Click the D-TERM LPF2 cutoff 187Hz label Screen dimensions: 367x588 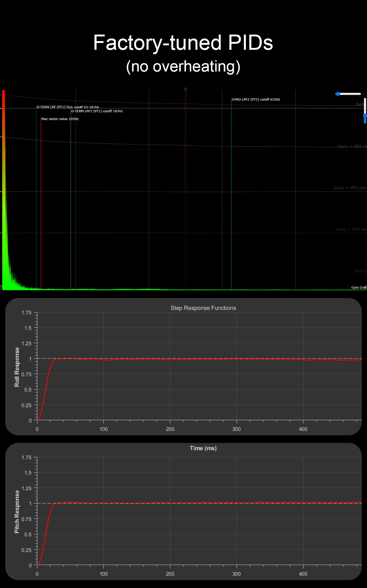pyautogui.click(x=97, y=111)
